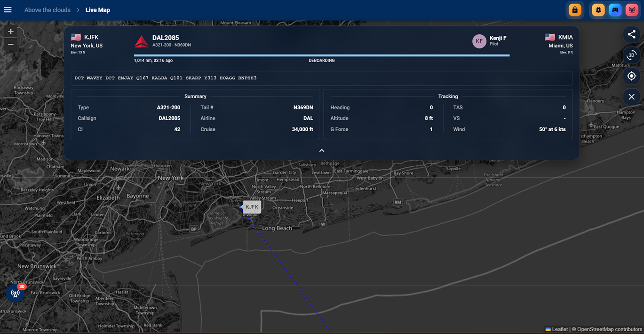Screen dimensions: 644x334
Task: Click the Summary section heading
Action: (195, 96)
